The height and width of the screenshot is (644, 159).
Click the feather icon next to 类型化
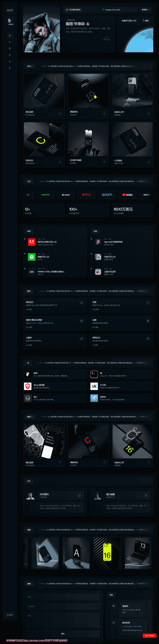(x=94, y=398)
